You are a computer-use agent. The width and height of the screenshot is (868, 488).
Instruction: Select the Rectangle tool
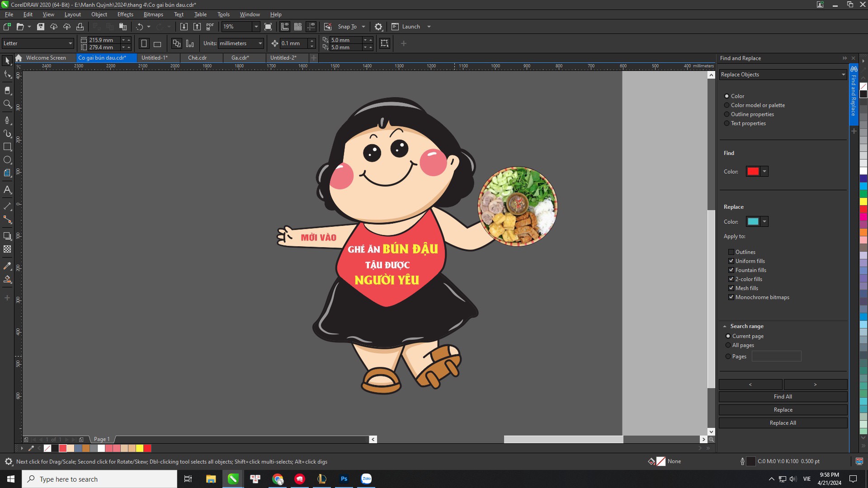click(x=7, y=147)
